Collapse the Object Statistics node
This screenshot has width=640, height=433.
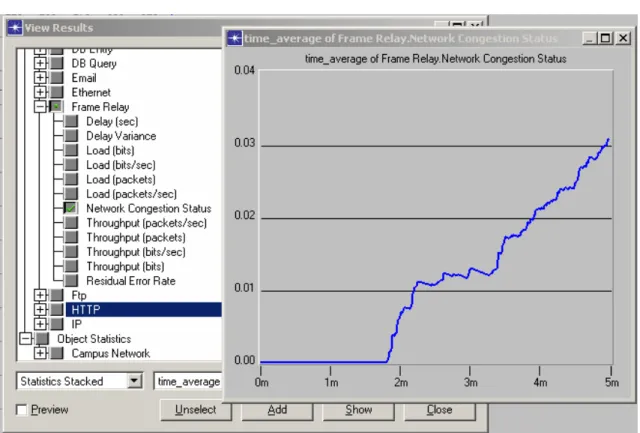tap(26, 339)
